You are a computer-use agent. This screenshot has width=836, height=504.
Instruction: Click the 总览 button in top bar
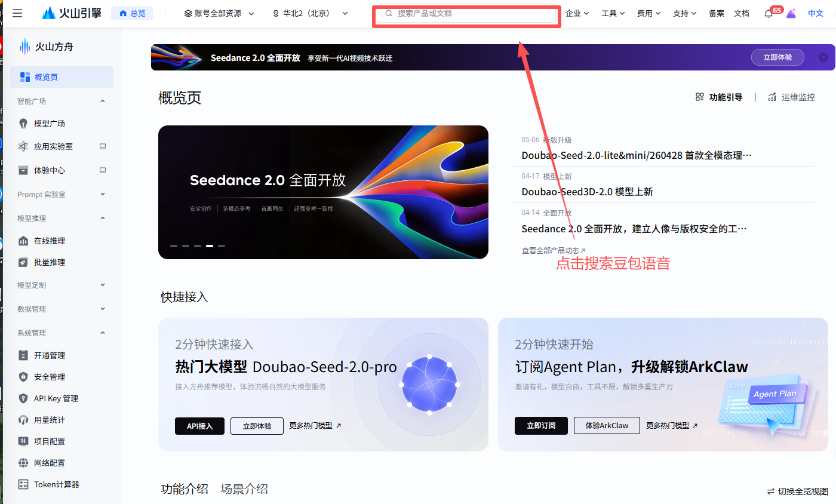click(x=132, y=13)
